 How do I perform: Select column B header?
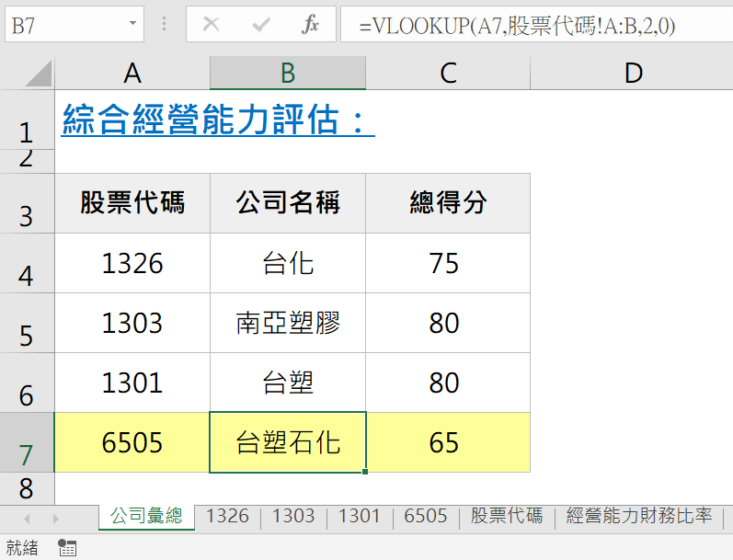[x=288, y=73]
